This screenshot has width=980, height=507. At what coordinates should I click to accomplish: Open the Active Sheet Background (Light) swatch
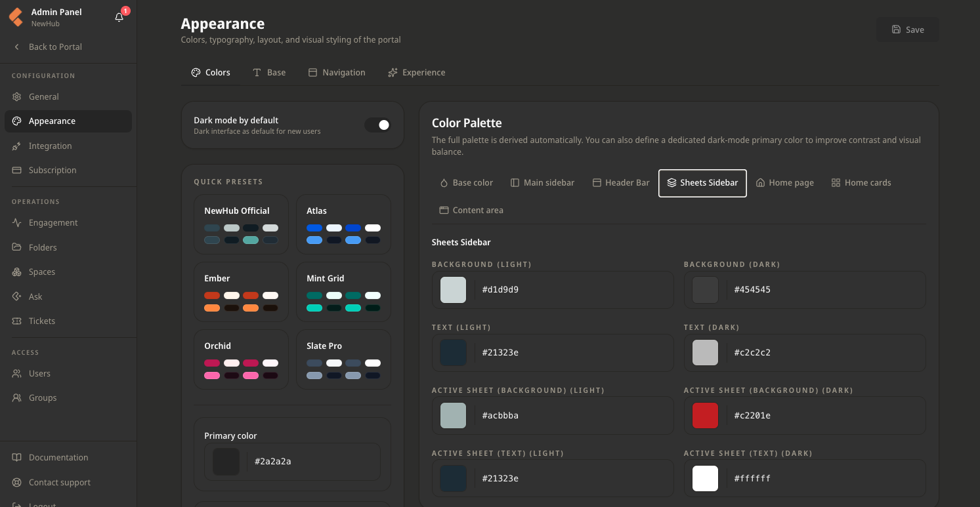pos(453,416)
